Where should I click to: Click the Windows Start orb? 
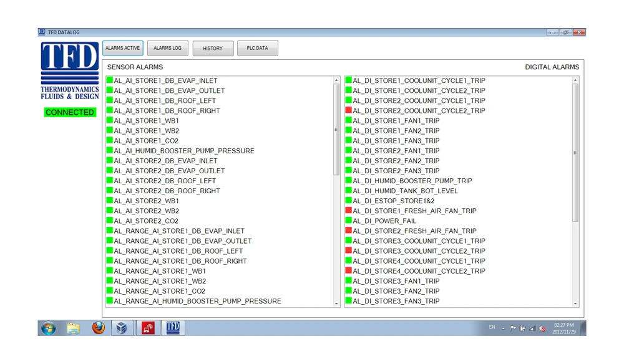[49, 328]
